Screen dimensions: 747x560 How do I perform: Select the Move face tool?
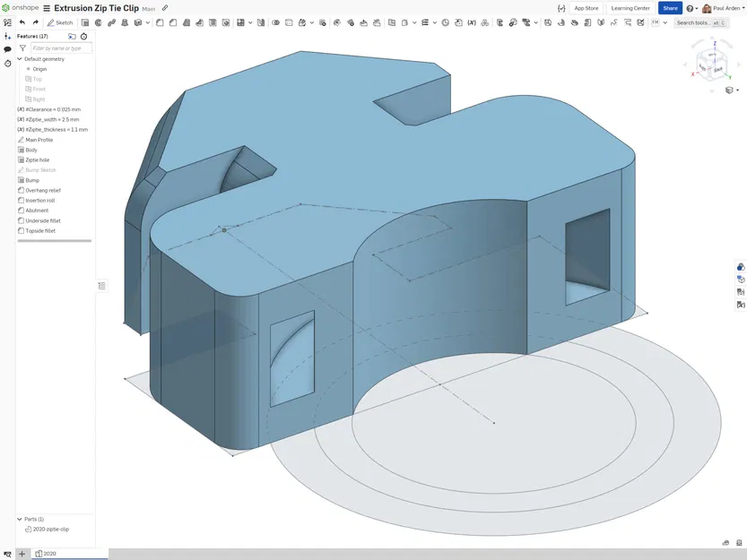coord(363,22)
